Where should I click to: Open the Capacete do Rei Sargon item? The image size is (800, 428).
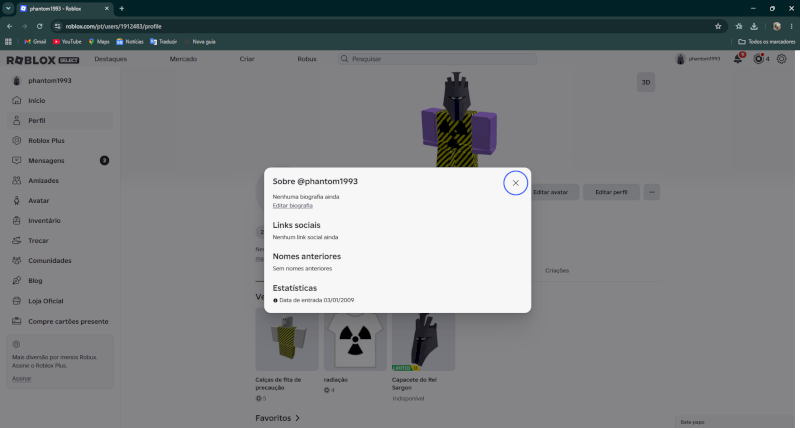point(423,340)
